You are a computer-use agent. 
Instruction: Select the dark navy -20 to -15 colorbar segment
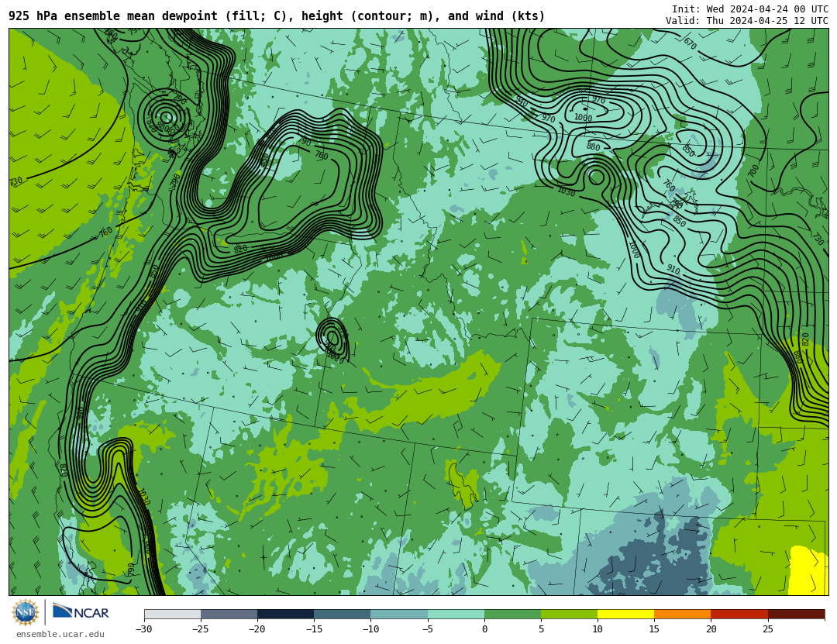(x=285, y=614)
